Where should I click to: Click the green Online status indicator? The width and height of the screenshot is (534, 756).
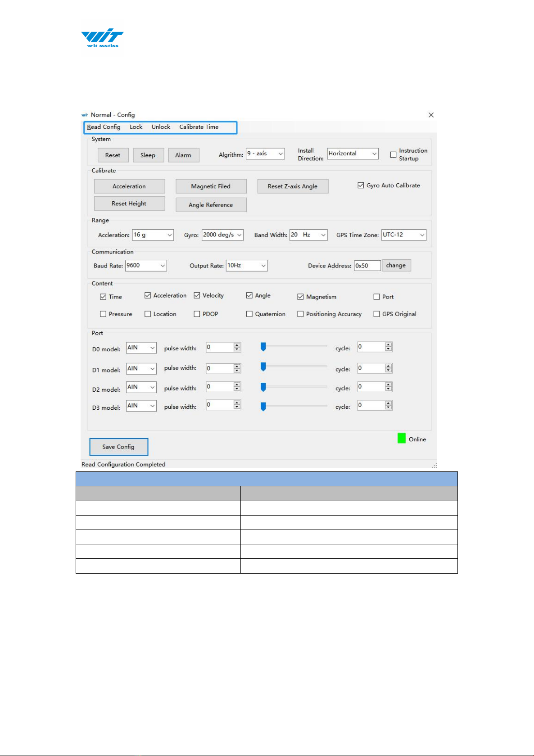(402, 438)
